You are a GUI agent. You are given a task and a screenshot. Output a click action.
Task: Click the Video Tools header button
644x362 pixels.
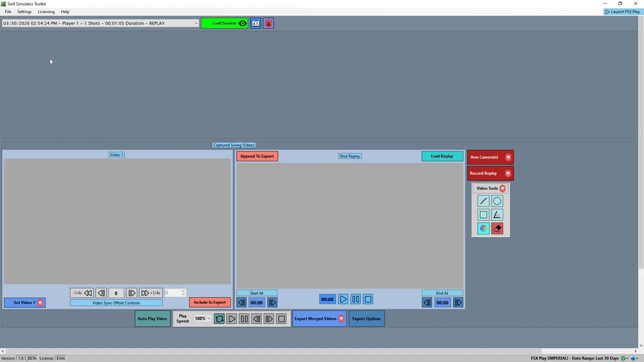tap(491, 189)
